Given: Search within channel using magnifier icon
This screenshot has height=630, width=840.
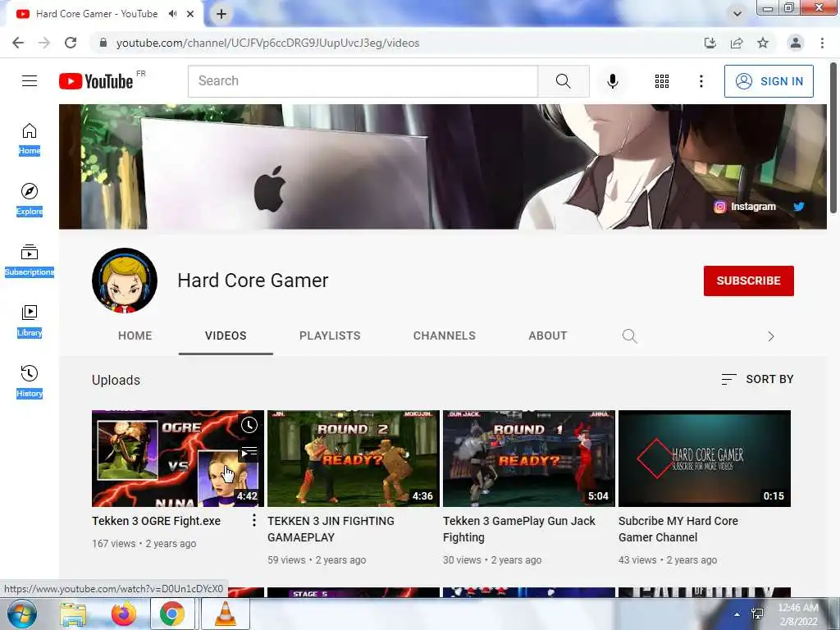Looking at the screenshot, I should tap(629, 336).
